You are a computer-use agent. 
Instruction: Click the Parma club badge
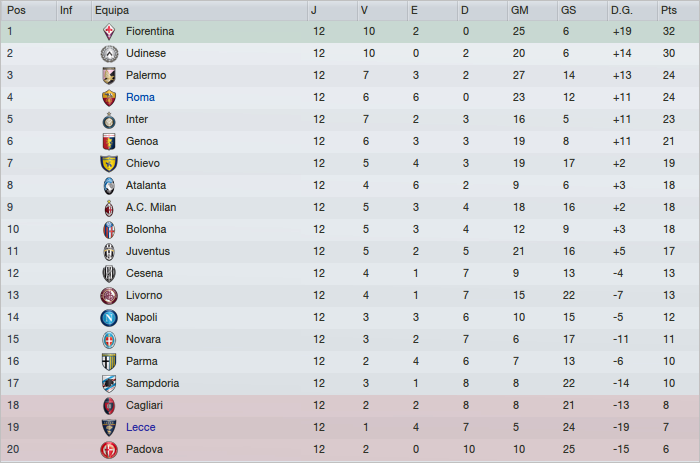click(109, 361)
